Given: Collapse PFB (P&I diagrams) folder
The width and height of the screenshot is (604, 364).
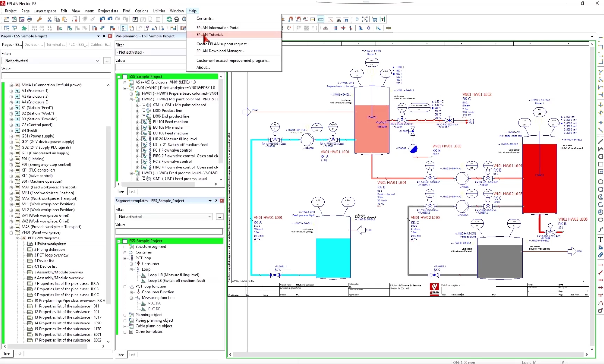Looking at the screenshot, I should (18, 238).
